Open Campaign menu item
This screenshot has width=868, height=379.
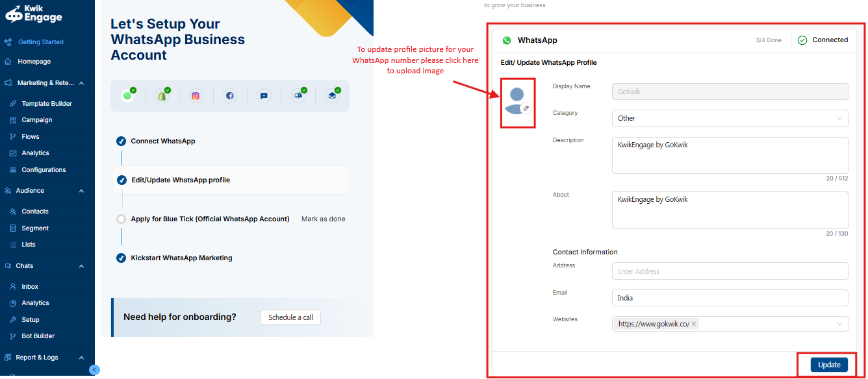coord(37,120)
